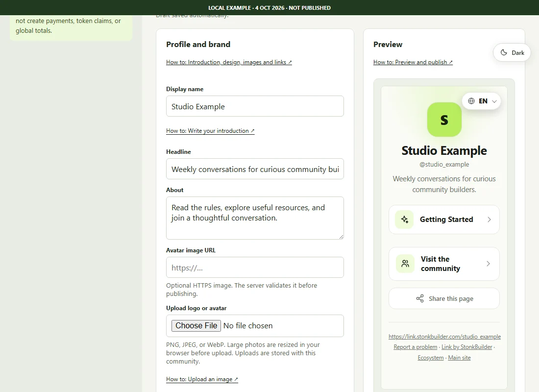
Task: Open the EN language dropdown
Action: pos(481,101)
